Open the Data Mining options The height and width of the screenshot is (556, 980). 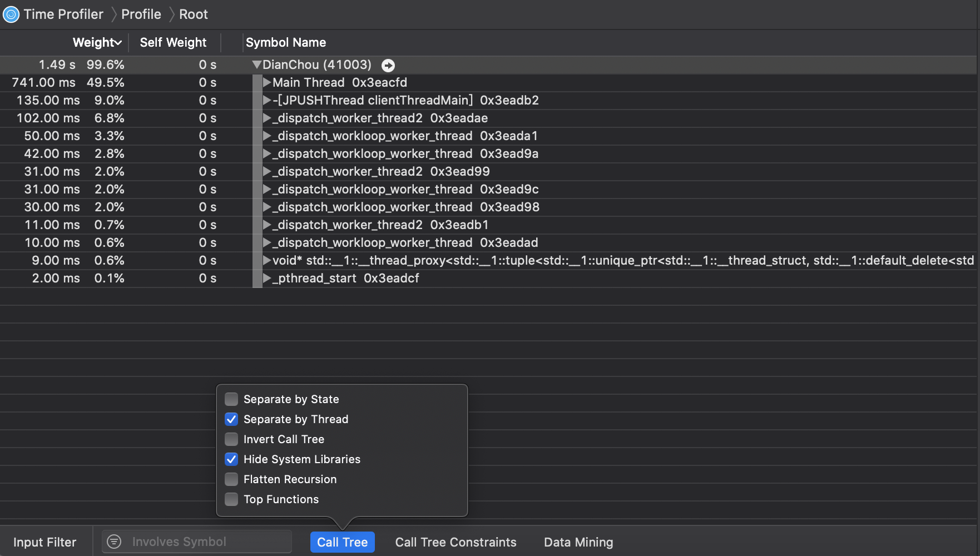click(578, 542)
